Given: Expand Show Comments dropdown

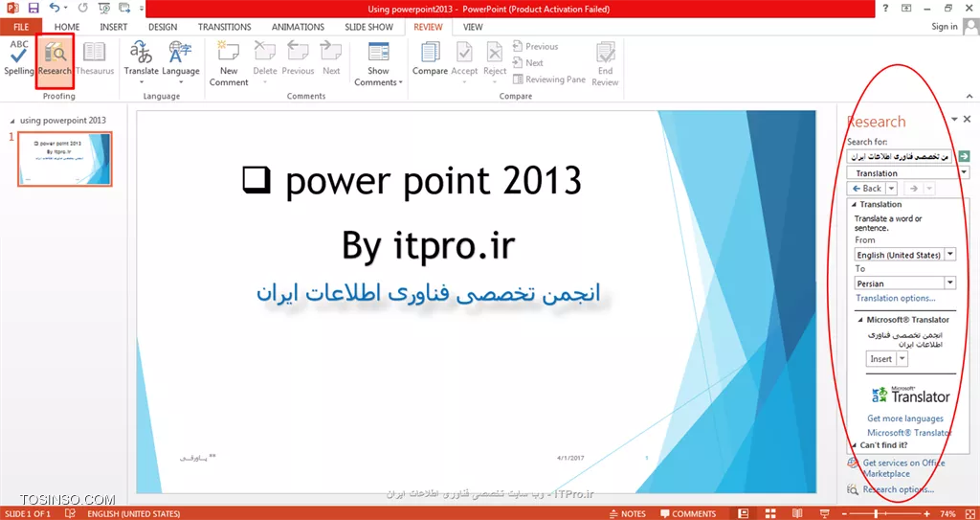Looking at the screenshot, I should (401, 82).
